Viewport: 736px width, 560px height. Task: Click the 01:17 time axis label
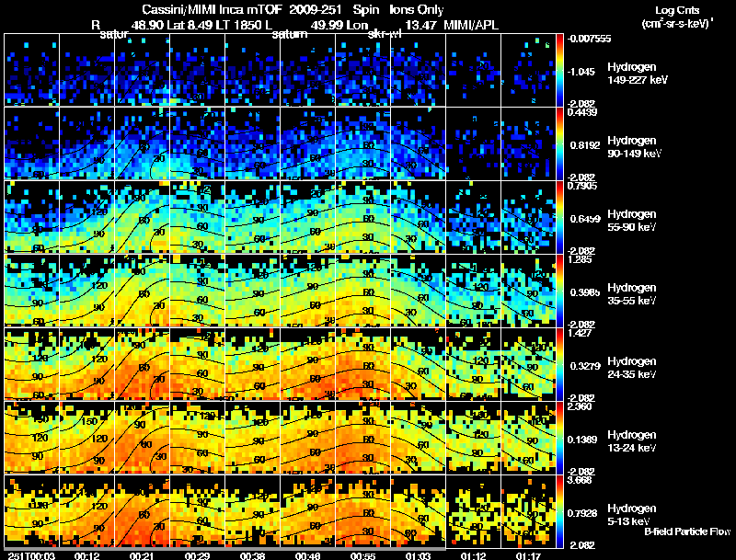529,554
